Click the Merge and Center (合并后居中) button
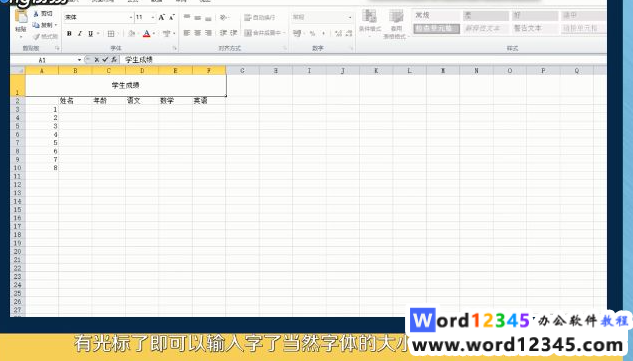 point(263,33)
